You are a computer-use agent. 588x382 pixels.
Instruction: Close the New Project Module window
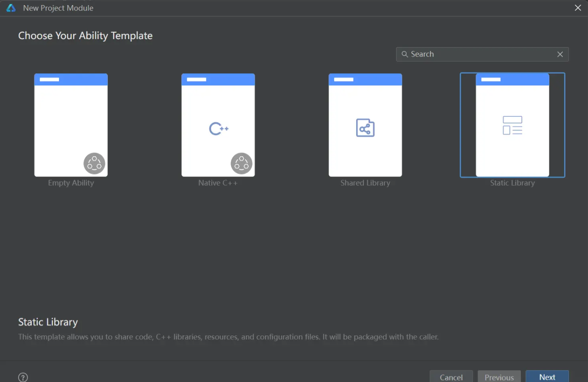(578, 8)
